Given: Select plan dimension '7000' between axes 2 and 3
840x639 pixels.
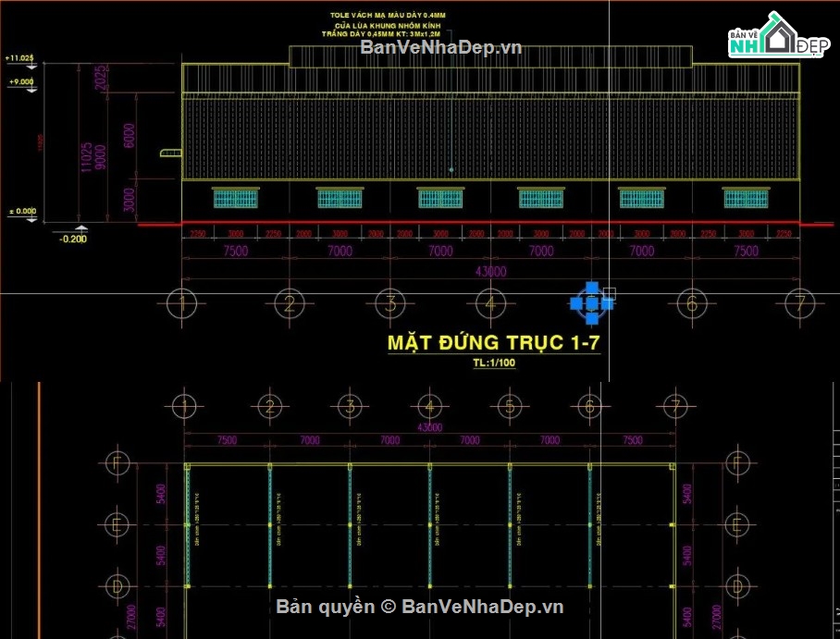Looking at the screenshot, I should [x=310, y=440].
